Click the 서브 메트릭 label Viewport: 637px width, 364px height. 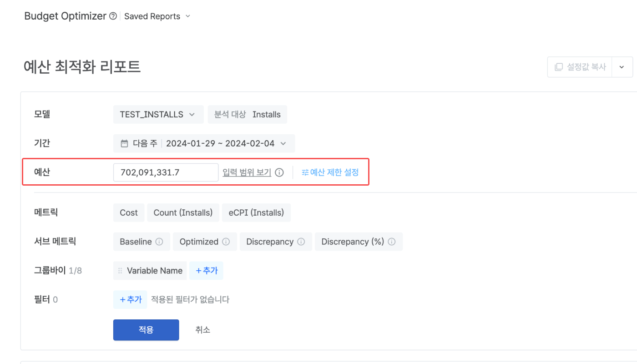55,241
